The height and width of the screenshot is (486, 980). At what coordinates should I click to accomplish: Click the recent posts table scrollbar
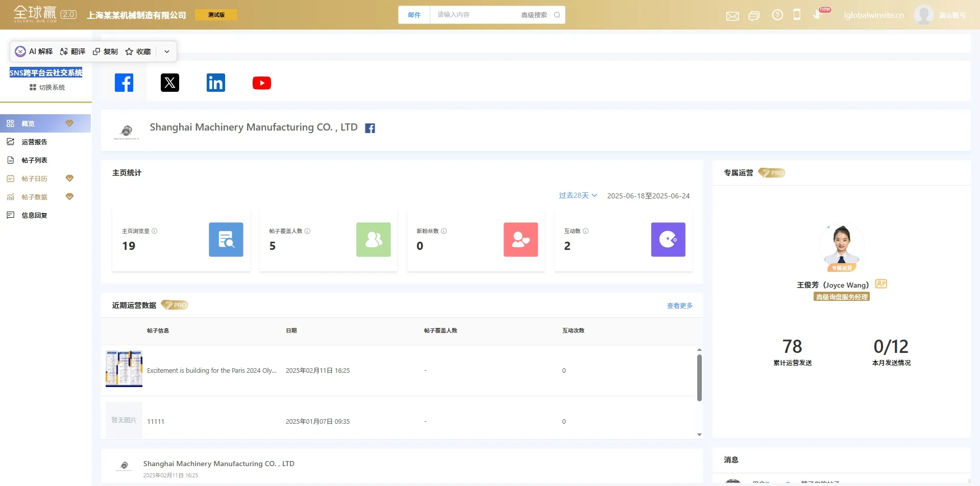699,377
